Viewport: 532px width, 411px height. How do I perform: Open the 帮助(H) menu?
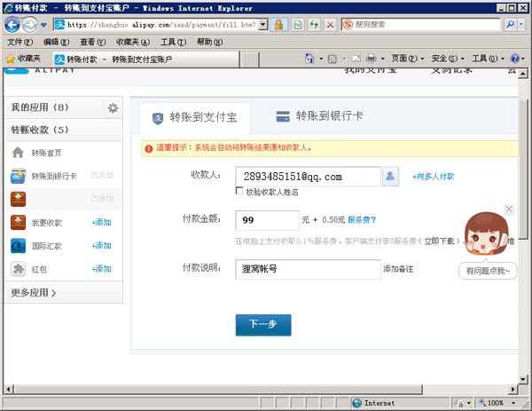tap(209, 42)
